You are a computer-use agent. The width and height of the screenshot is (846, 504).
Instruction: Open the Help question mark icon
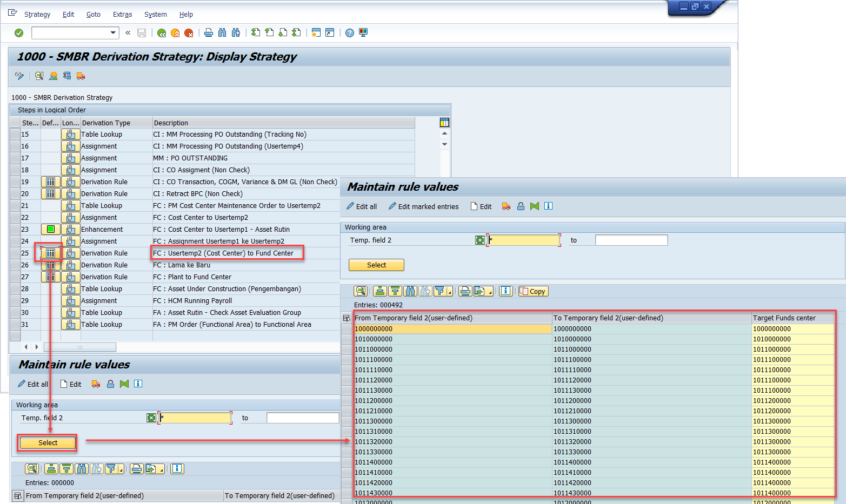(x=350, y=33)
